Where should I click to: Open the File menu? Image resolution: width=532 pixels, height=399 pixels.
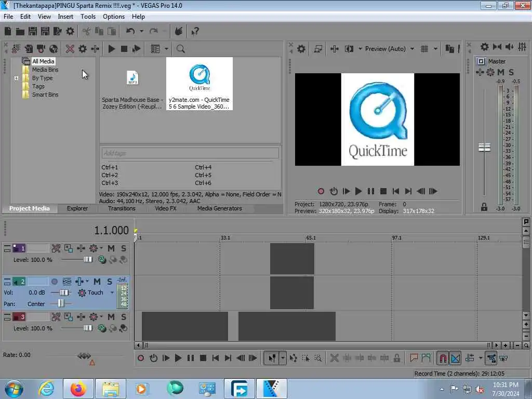tap(8, 17)
